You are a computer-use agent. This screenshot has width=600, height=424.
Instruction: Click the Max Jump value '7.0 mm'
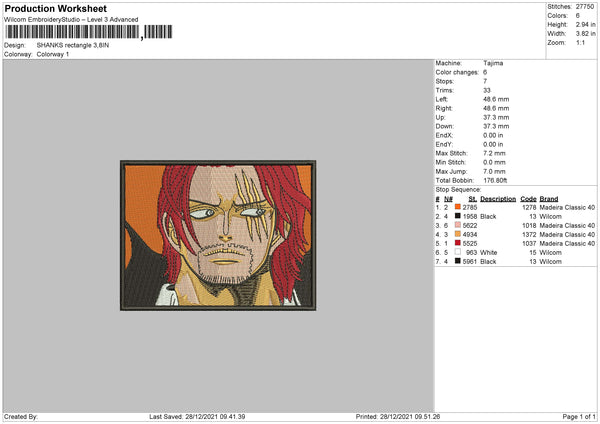click(494, 171)
